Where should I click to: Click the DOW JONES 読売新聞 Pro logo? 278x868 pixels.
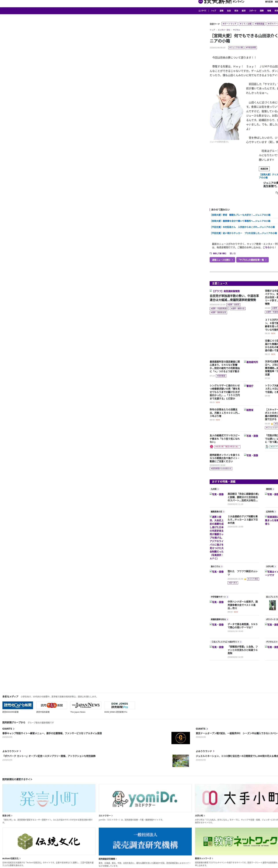pyautogui.click(x=119, y=705)
